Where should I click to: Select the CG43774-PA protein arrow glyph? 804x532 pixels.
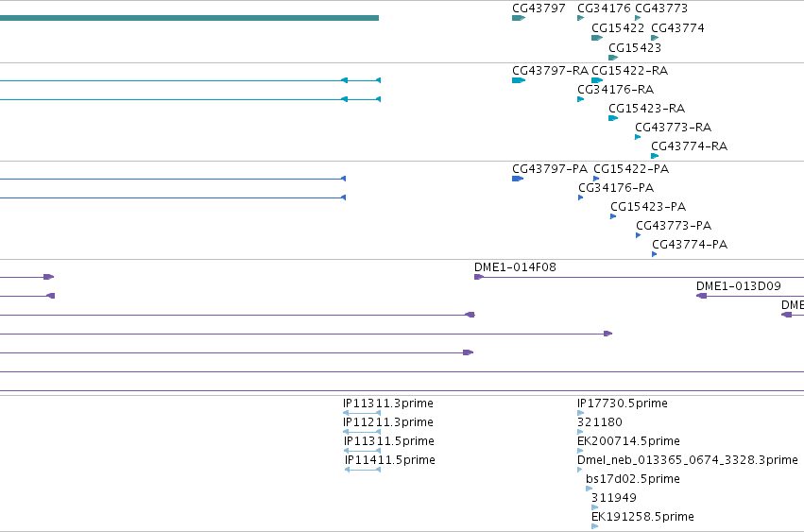tap(655, 254)
